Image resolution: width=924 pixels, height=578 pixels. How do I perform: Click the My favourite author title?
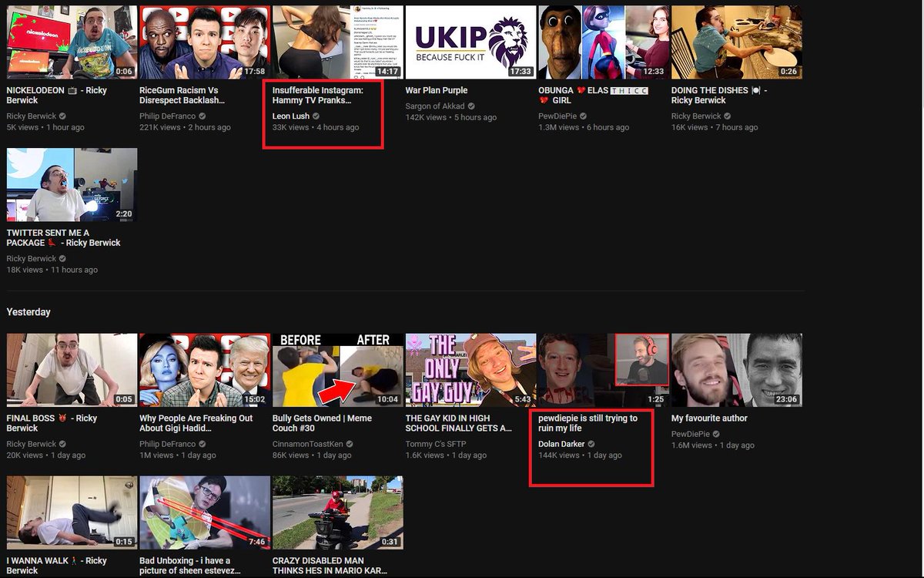coord(709,418)
